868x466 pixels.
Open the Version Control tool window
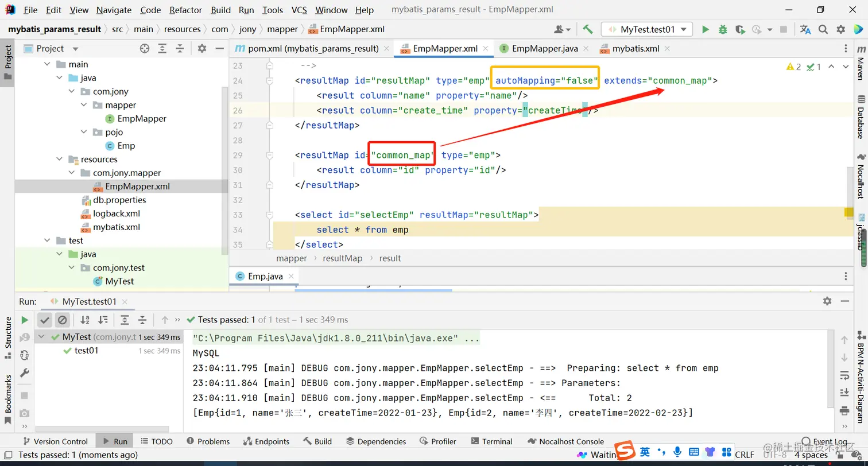click(55, 441)
